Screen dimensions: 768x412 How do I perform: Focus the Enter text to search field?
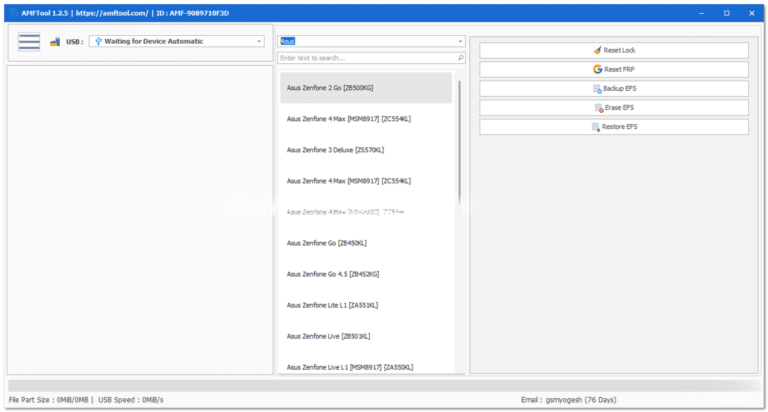[371, 58]
